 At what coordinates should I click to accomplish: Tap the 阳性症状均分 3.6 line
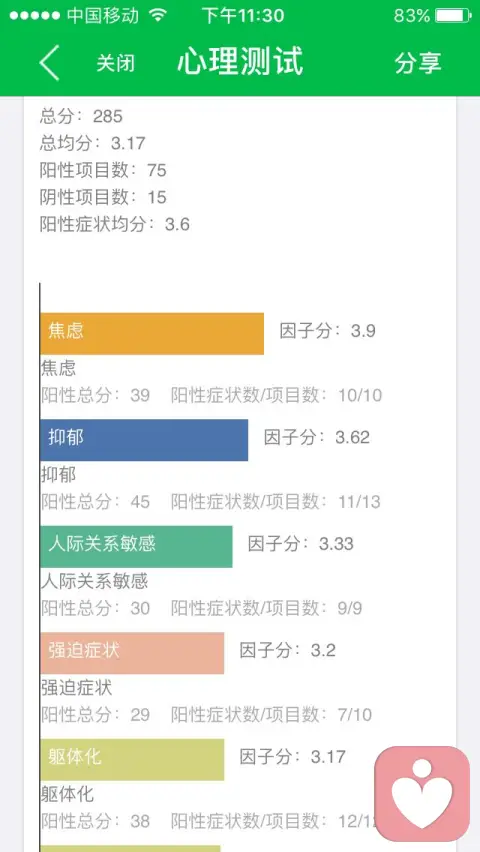(115, 224)
